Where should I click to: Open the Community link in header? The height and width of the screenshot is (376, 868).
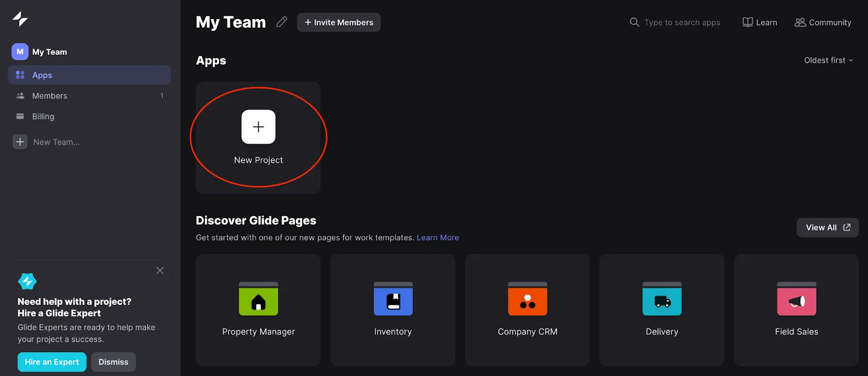[x=823, y=22]
